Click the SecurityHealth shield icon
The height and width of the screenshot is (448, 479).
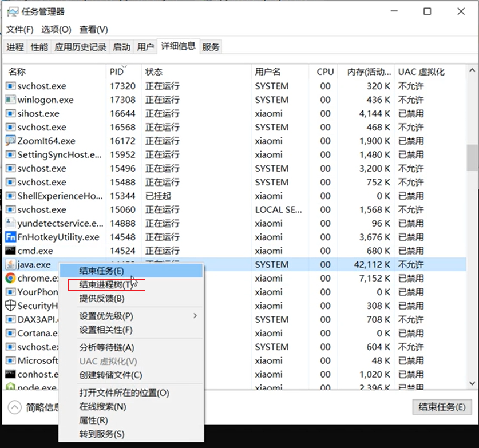tap(10, 306)
